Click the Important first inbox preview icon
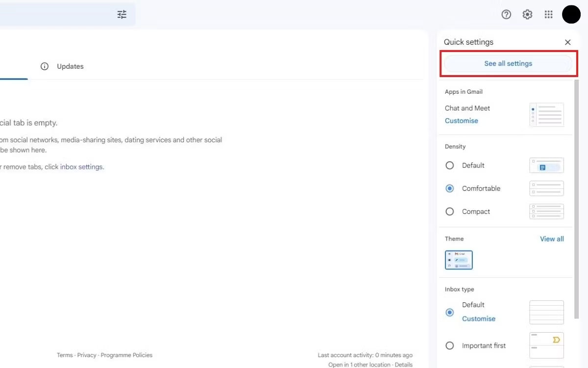The image size is (588, 368). coord(546,345)
